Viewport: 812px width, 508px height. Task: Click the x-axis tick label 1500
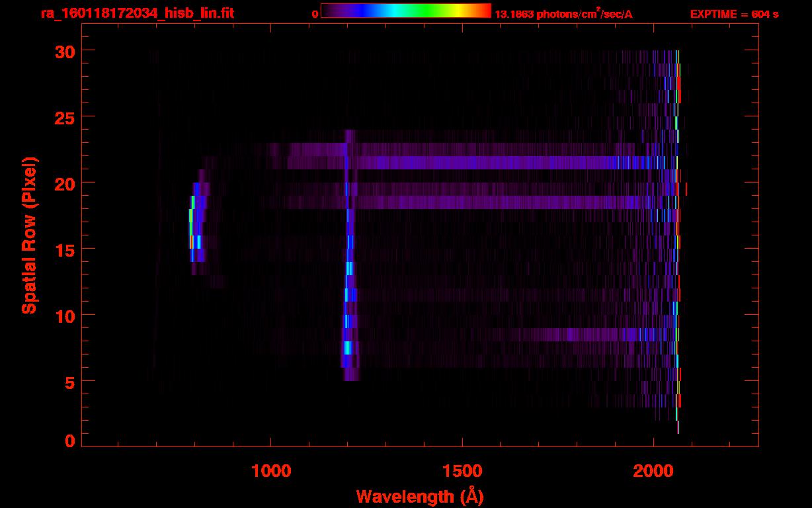click(462, 471)
